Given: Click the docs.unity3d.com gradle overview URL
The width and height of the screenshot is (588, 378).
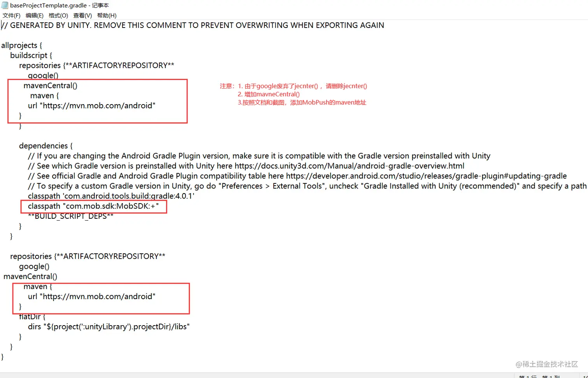Looking at the screenshot, I should 349,166.
